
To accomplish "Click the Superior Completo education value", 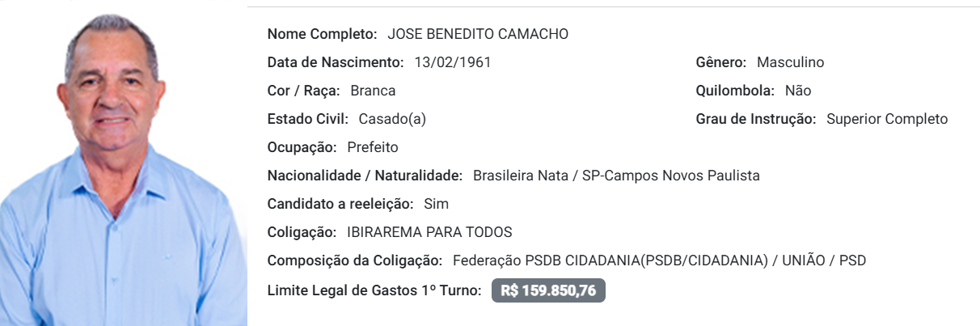I will [x=886, y=119].
